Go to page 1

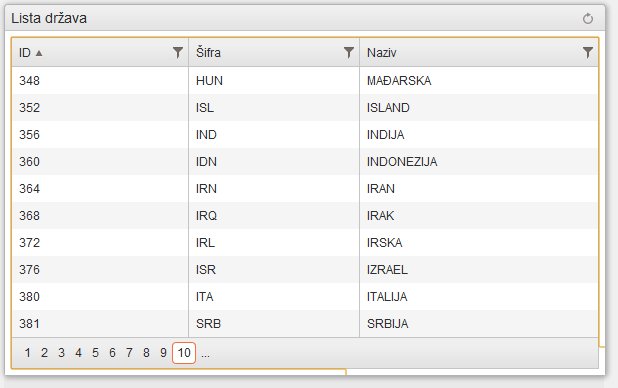(x=28, y=353)
